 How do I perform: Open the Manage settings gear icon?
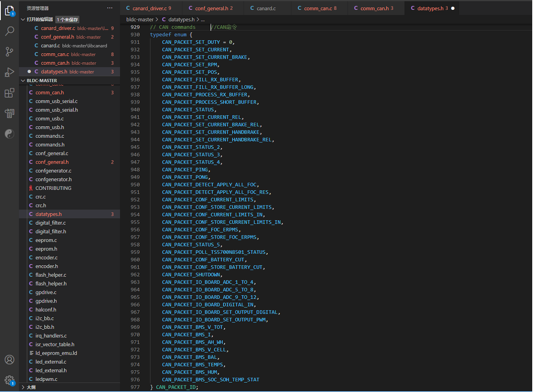[x=9, y=381]
